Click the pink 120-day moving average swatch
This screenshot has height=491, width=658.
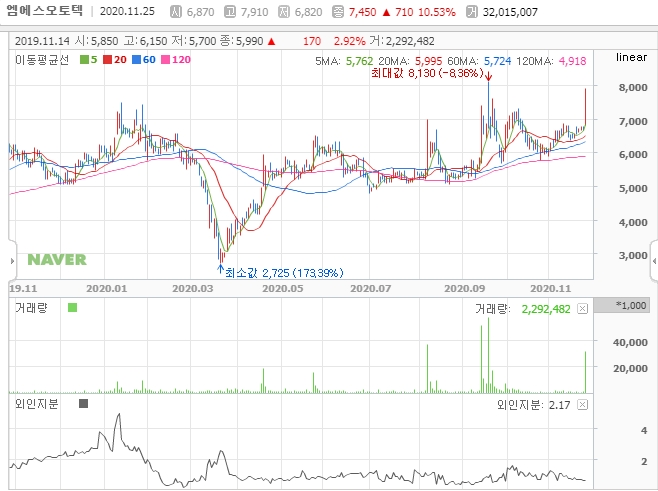tap(165, 60)
